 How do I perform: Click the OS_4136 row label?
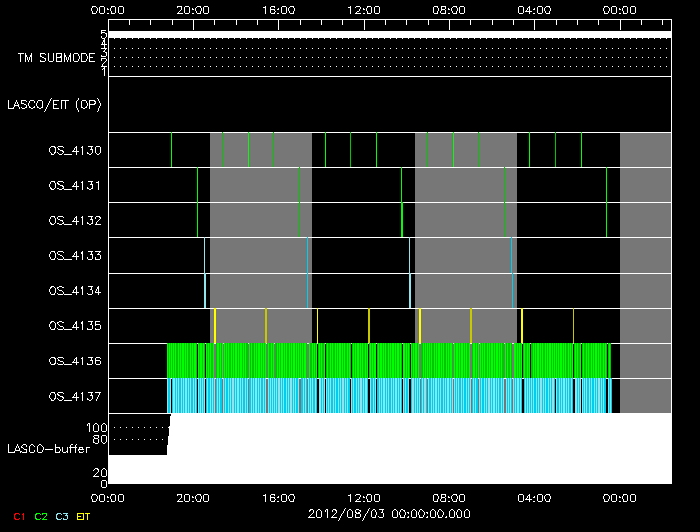[x=75, y=361]
